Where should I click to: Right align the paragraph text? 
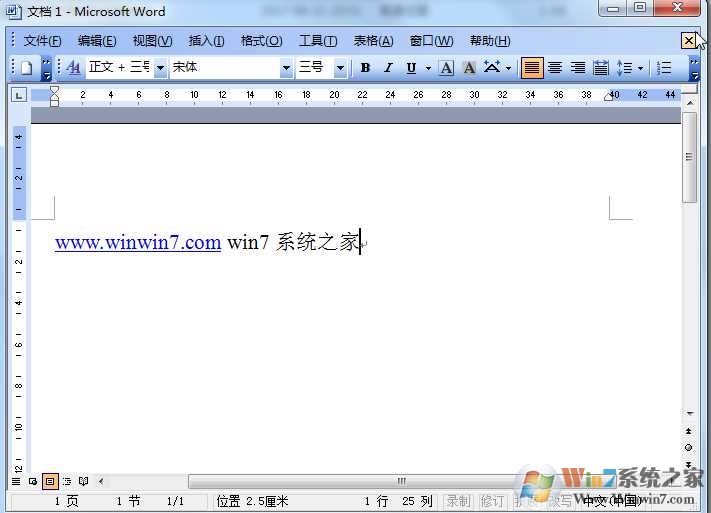coord(577,68)
